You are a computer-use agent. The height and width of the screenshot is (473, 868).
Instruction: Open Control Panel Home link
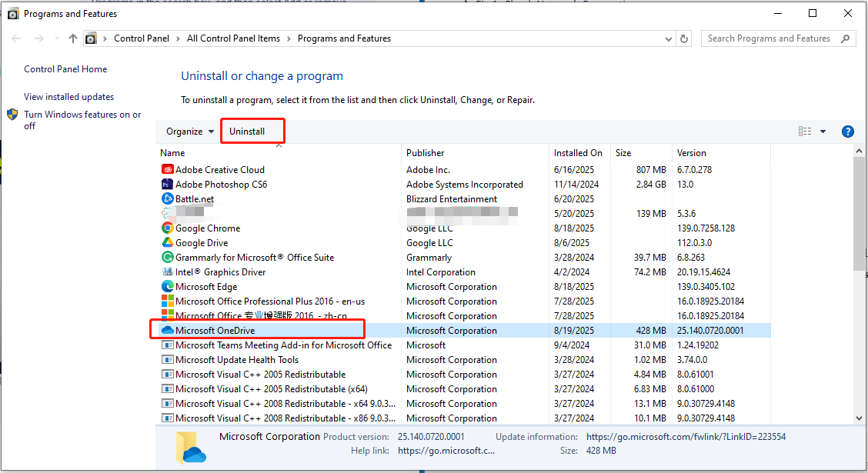65,69
